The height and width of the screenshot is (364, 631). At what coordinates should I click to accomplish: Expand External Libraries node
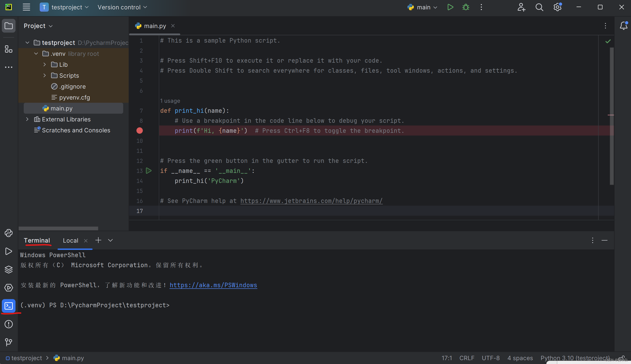click(x=27, y=119)
